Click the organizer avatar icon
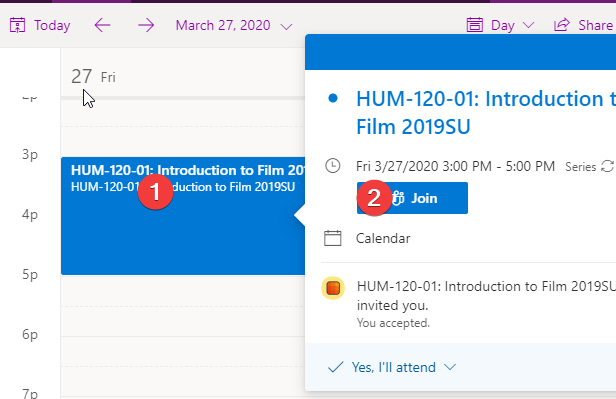Image resolution: width=616 pixels, height=399 pixels. [x=333, y=288]
